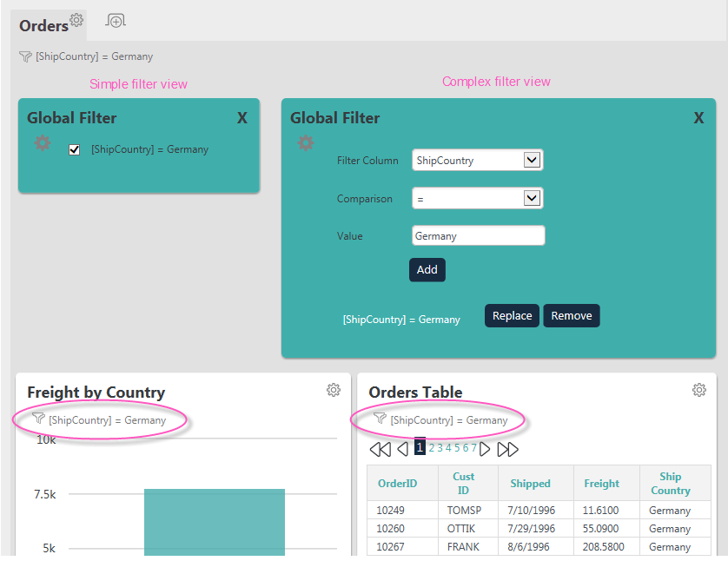The width and height of the screenshot is (728, 574).
Task: Open the Comparison operator dropdown
Action: [x=478, y=199]
